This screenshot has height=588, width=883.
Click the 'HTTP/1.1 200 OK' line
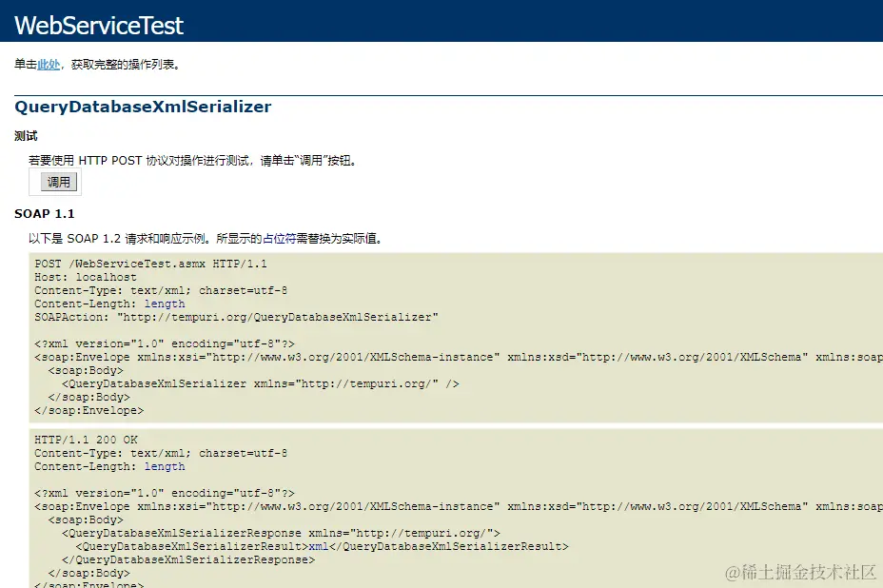point(87,440)
